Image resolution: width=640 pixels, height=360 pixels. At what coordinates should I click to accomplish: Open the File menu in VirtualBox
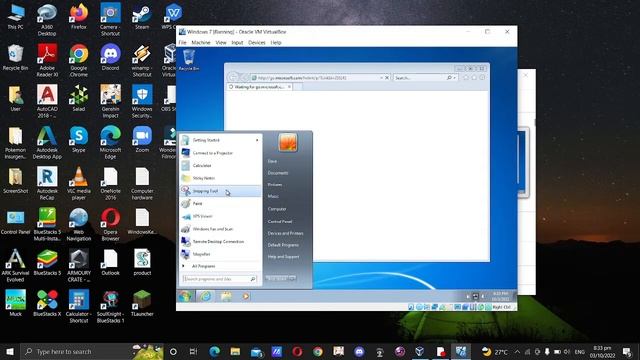tap(182, 42)
